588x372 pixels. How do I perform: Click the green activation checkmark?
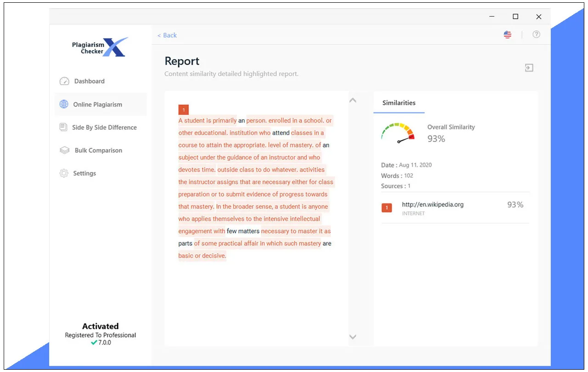tap(94, 343)
